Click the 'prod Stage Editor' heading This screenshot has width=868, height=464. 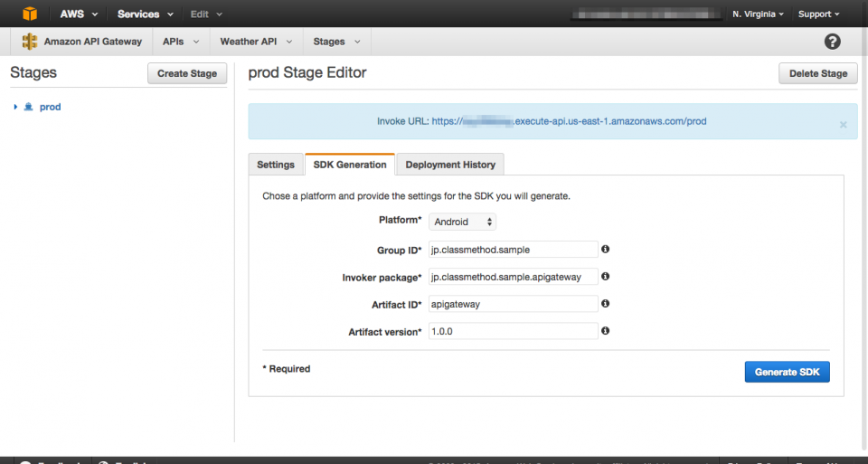[x=307, y=72]
